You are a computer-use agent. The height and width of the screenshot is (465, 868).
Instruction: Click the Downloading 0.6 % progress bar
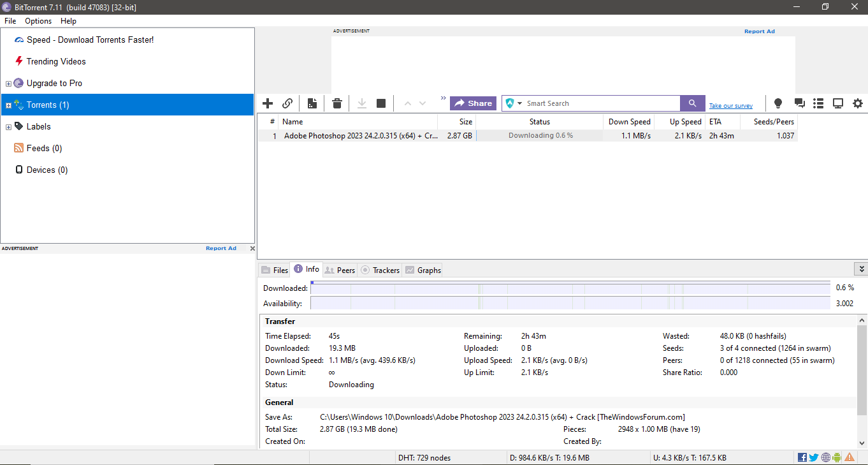540,135
